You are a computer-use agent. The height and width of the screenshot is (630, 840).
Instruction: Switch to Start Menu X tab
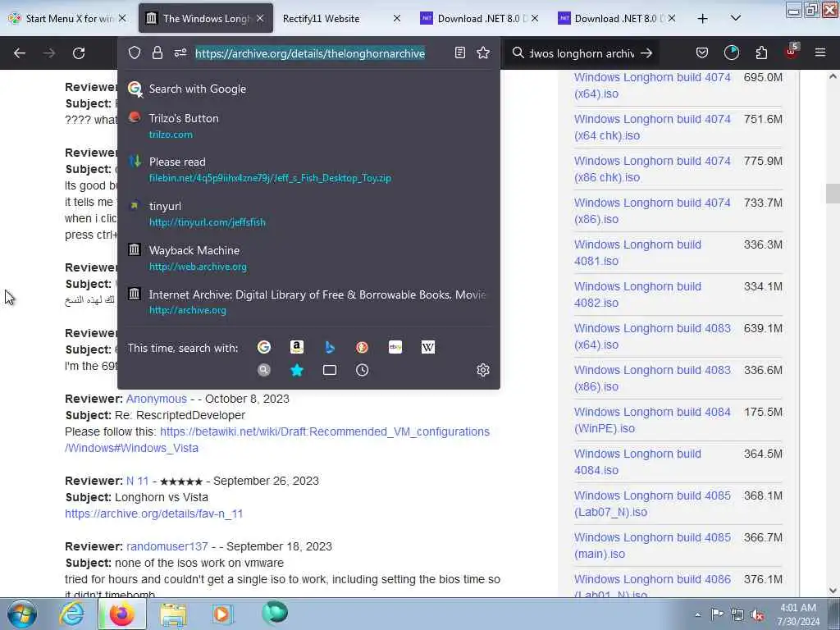(68, 19)
